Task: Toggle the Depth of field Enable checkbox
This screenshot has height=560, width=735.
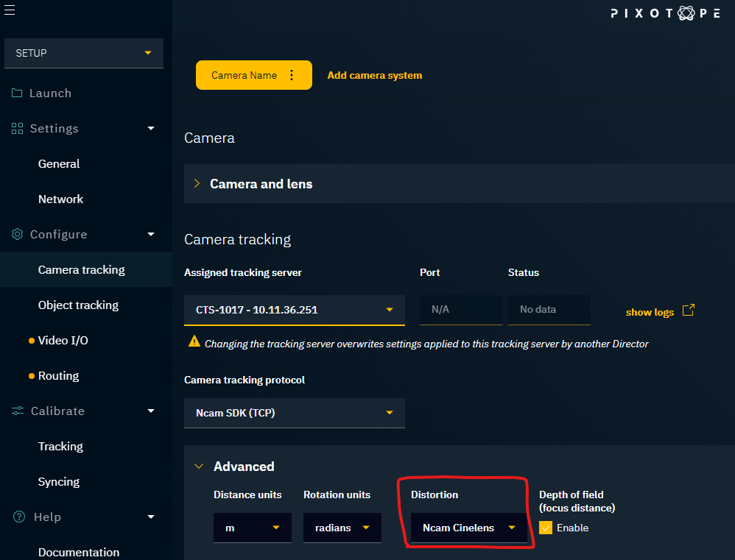Action: (546, 528)
